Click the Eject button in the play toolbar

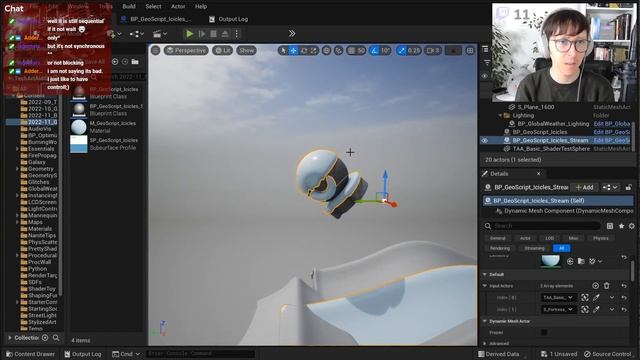tap(225, 34)
